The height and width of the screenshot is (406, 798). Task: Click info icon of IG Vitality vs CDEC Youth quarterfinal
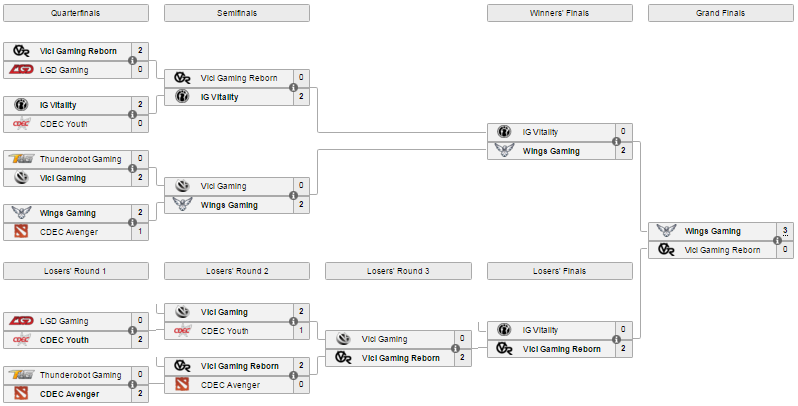point(132,114)
